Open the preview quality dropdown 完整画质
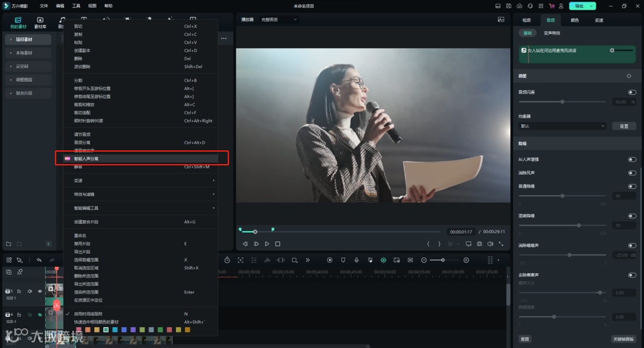644x348 pixels. [279, 19]
